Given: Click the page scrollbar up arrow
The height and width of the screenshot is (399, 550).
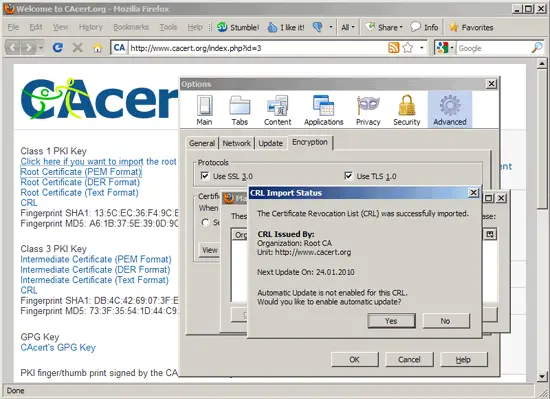Looking at the screenshot, I should 542,64.
